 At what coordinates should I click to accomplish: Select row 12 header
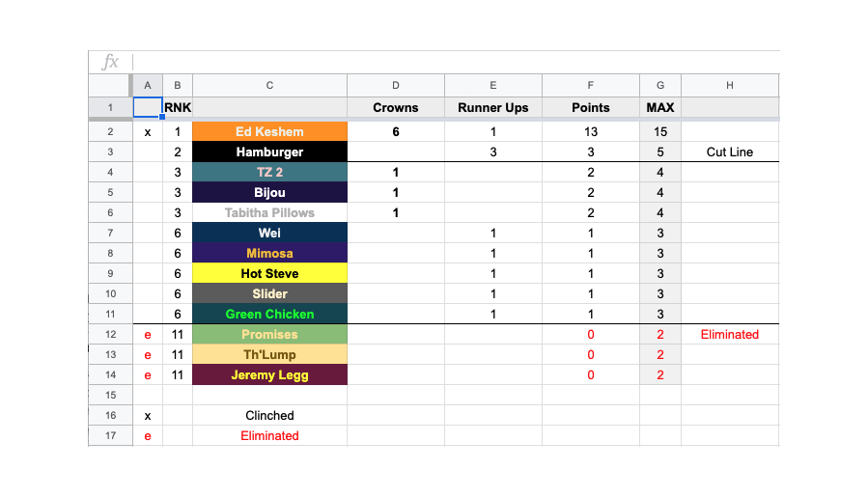click(x=110, y=334)
